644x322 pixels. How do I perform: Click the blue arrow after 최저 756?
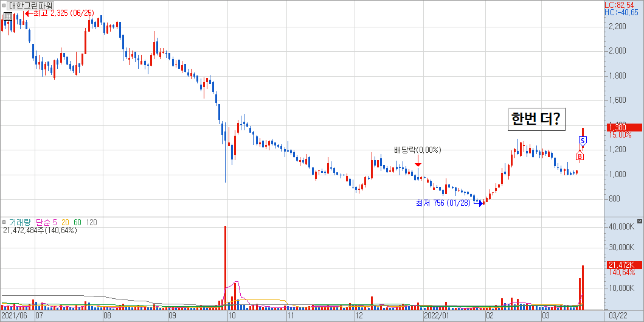tap(479, 203)
